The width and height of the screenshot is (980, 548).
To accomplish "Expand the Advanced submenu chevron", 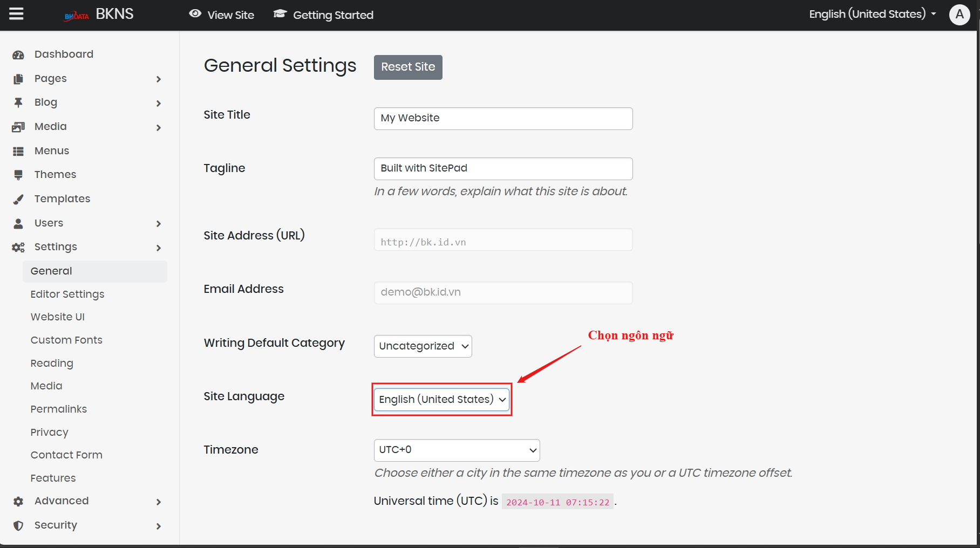I will [x=159, y=502].
